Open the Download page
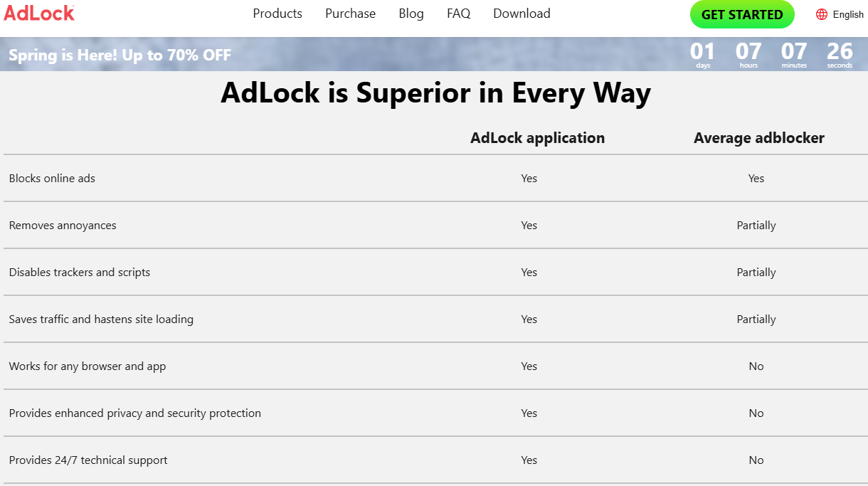The height and width of the screenshot is (486, 868). coord(522,14)
